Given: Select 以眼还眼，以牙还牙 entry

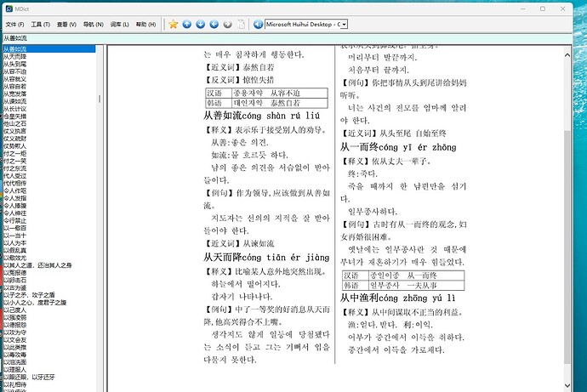Looking at the screenshot, I should (x=29, y=377).
